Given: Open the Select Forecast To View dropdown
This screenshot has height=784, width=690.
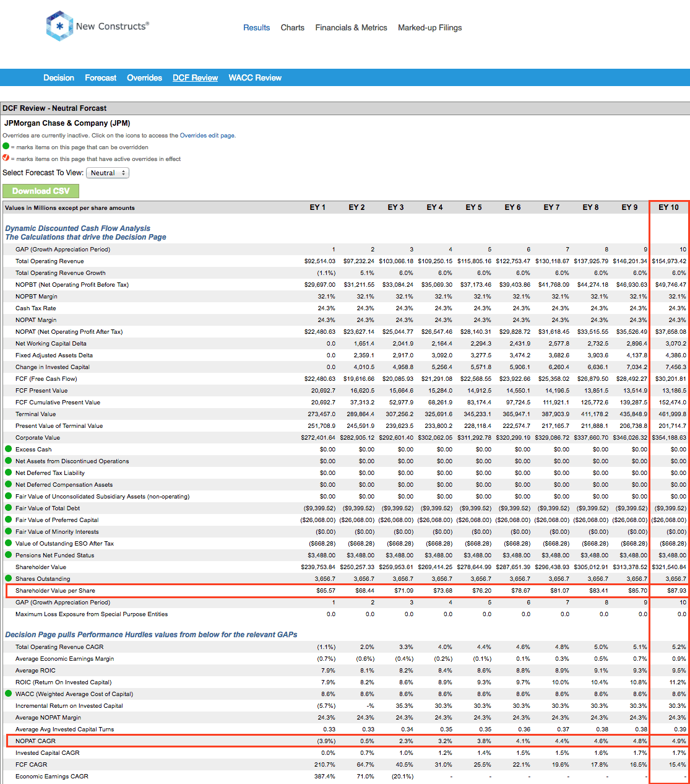Looking at the screenshot, I should pos(108,173).
